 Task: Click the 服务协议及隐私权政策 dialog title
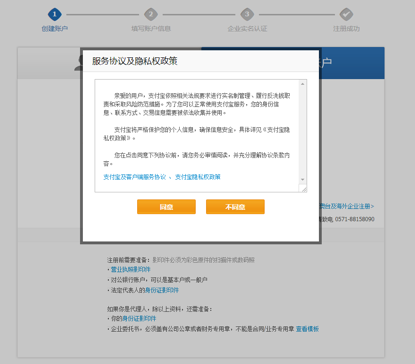point(135,61)
